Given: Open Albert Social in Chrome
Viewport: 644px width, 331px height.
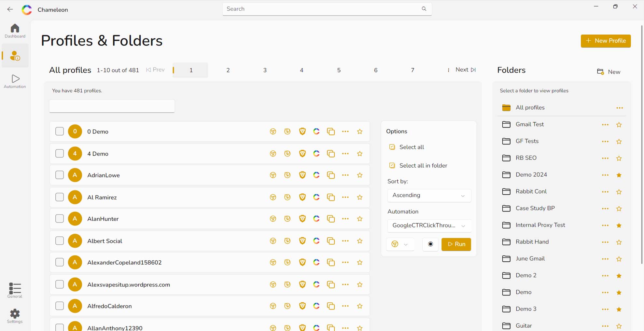Looking at the screenshot, I should coord(273,241).
